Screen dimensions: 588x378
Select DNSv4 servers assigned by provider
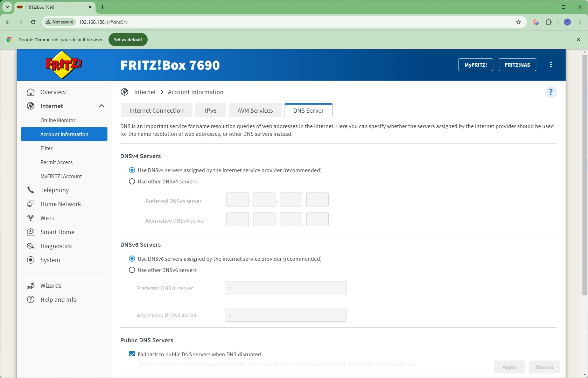tap(132, 170)
